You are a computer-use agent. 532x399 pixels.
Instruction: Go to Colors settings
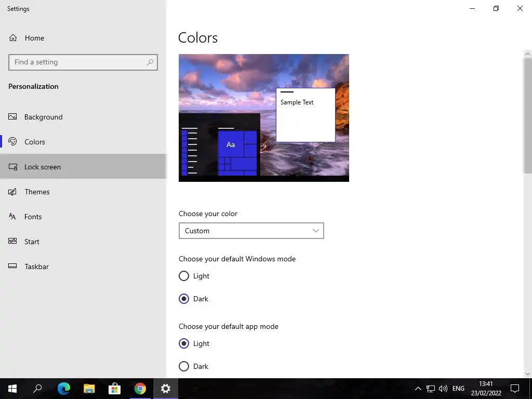pyautogui.click(x=83, y=141)
